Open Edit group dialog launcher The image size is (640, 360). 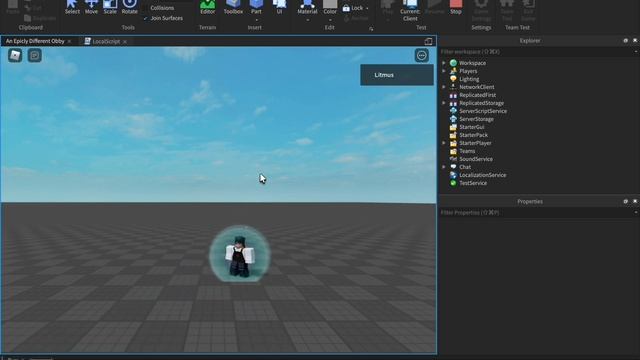coord(371,29)
